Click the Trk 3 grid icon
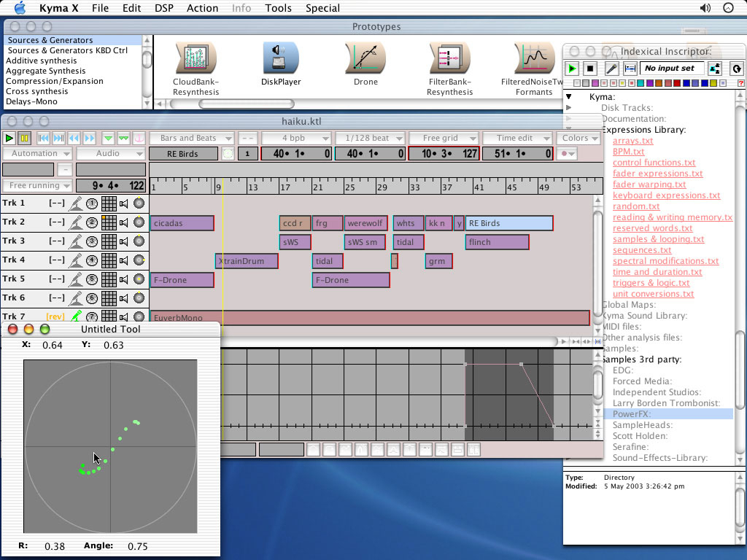Image resolution: width=747 pixels, height=560 pixels. (x=109, y=241)
